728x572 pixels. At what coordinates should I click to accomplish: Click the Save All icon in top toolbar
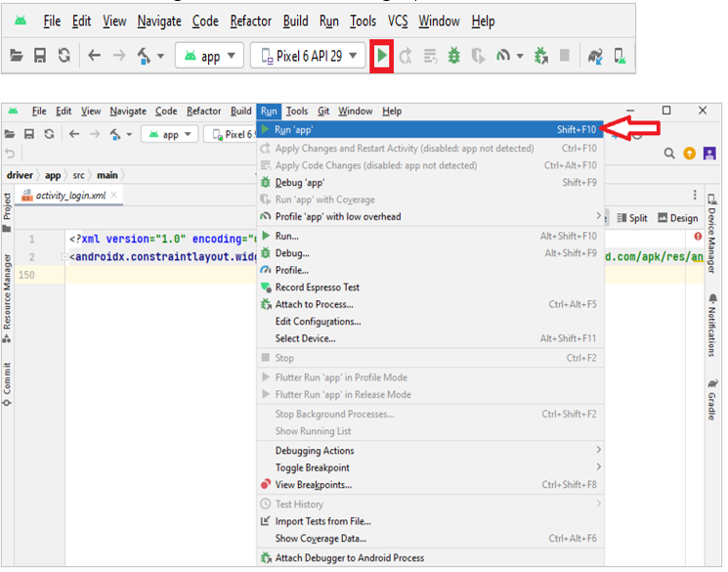point(40,56)
